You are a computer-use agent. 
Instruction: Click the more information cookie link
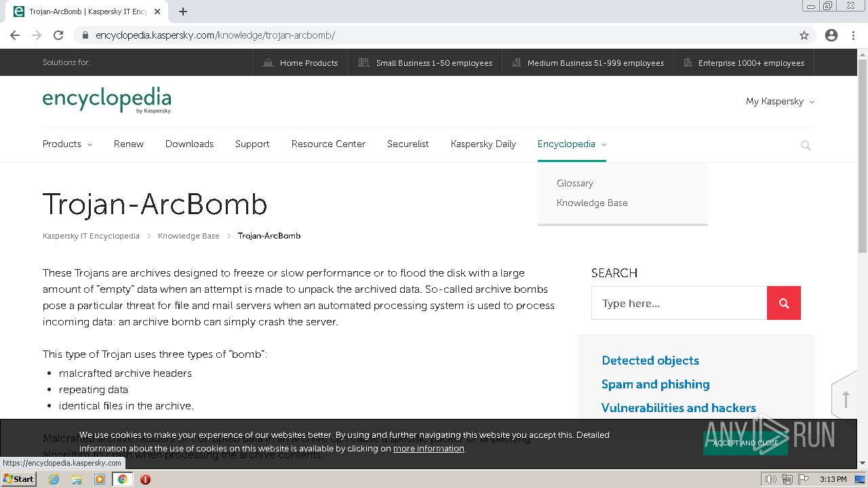coord(429,449)
